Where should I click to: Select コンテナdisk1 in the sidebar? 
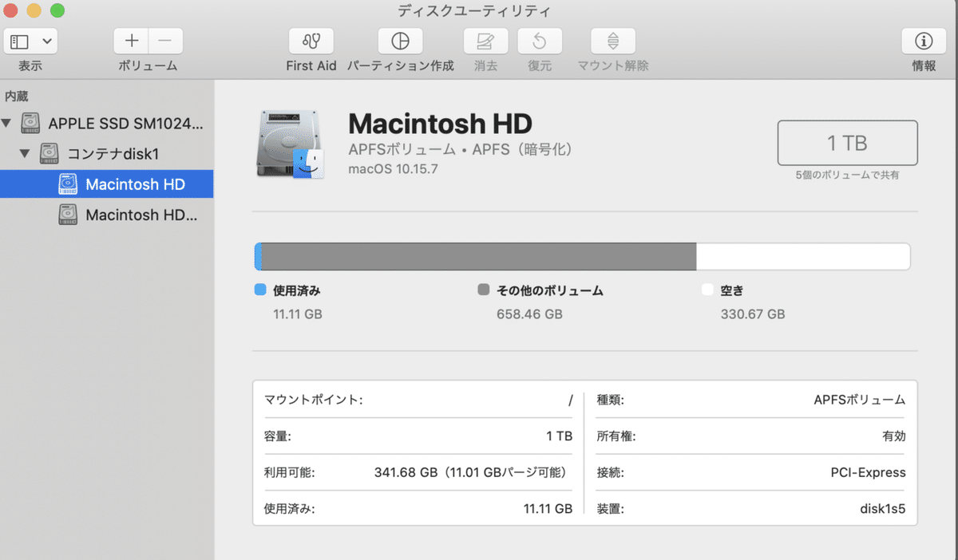(108, 153)
